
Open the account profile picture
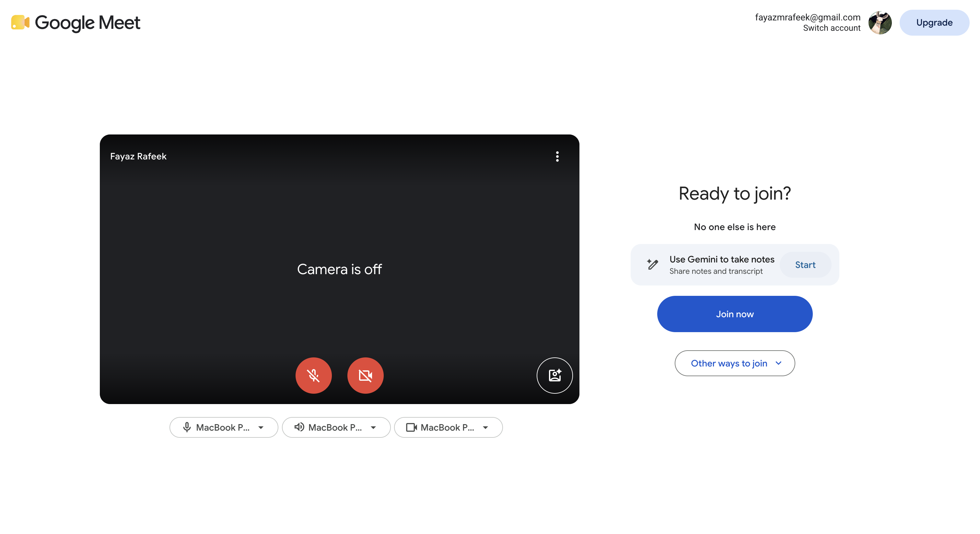pyautogui.click(x=880, y=22)
